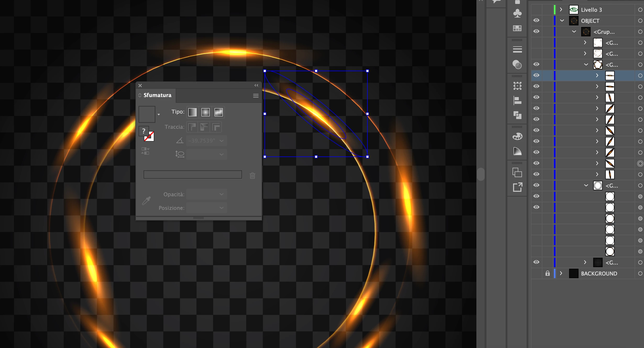644x348 pixels.
Task: Select the Sfumatura panel tab
Action: [157, 95]
